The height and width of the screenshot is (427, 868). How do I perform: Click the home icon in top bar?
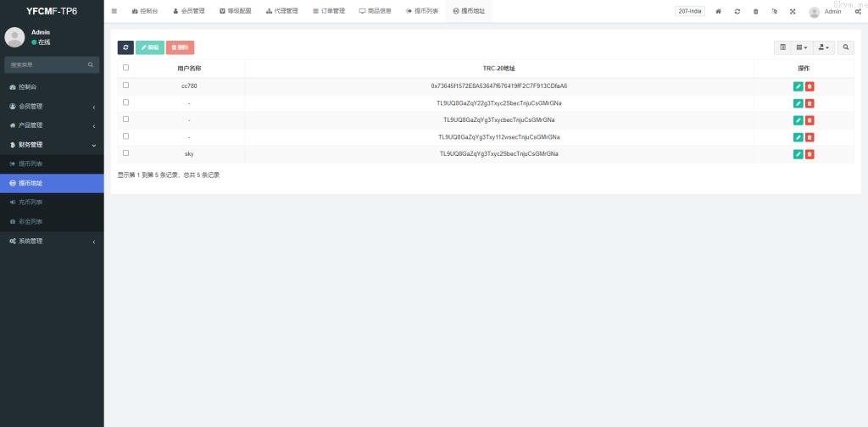(719, 11)
